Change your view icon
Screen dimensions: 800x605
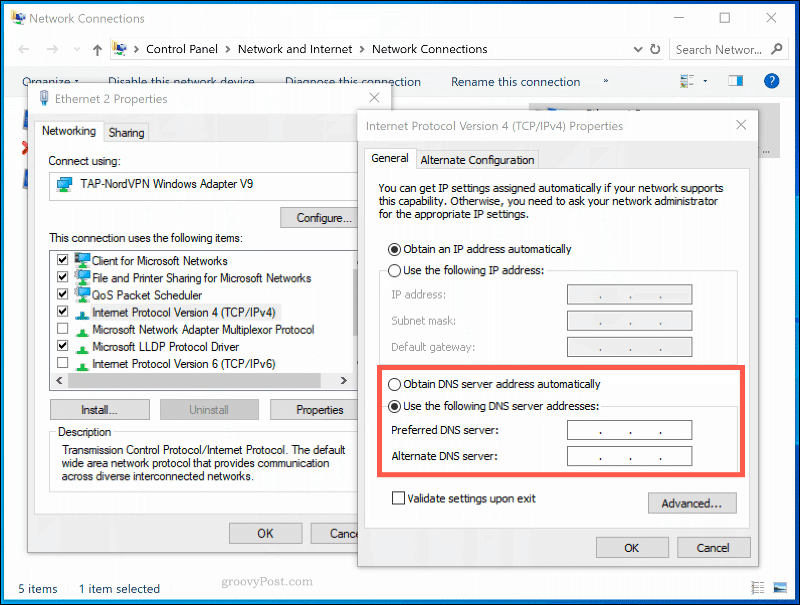point(687,81)
